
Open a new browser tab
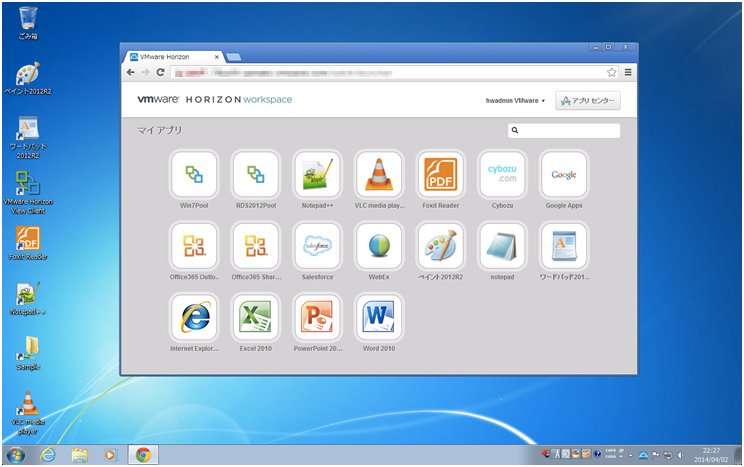click(234, 57)
